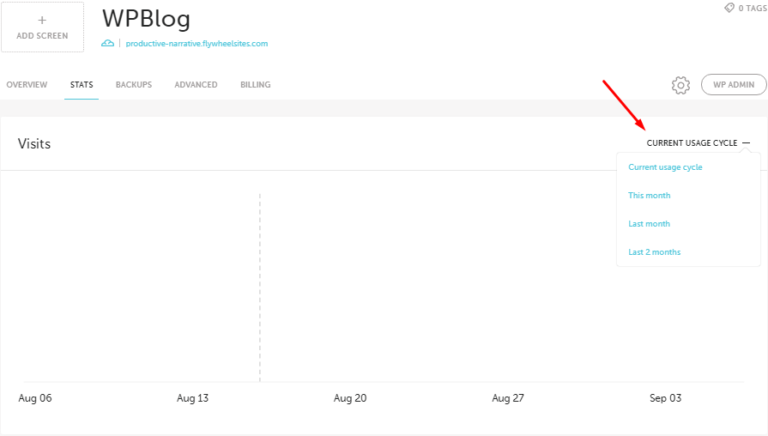Select 'This month' from the dropdown
The width and height of the screenshot is (768, 436).
[x=649, y=195]
